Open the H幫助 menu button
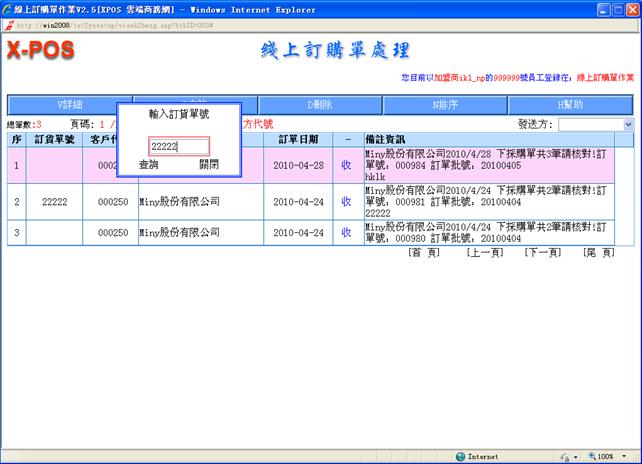 point(570,105)
